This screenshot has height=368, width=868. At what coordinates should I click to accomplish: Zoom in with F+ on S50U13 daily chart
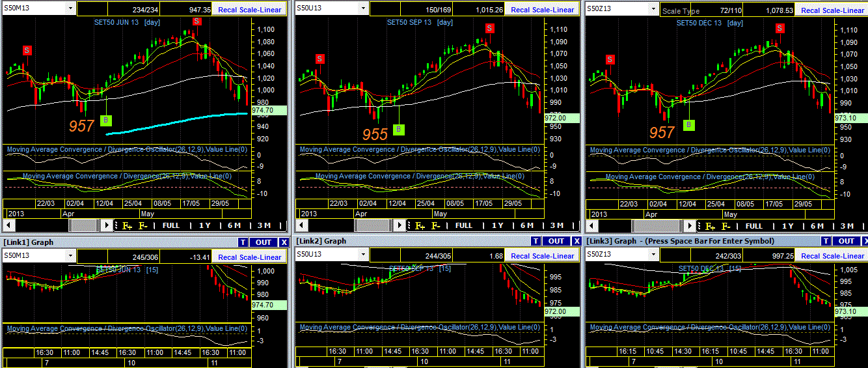point(420,225)
